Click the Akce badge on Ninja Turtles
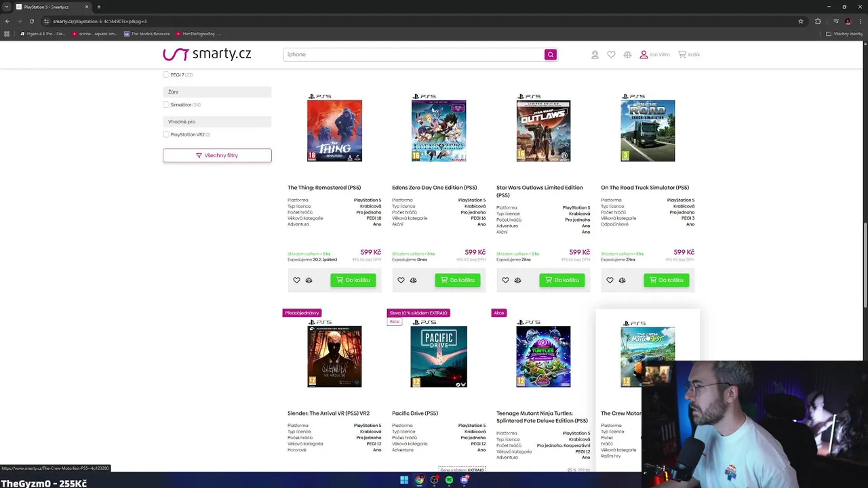The image size is (868, 488). (x=499, y=313)
